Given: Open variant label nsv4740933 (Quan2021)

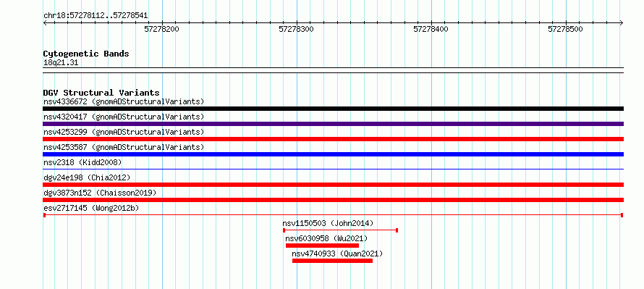Looking at the screenshot, I should (x=337, y=254).
